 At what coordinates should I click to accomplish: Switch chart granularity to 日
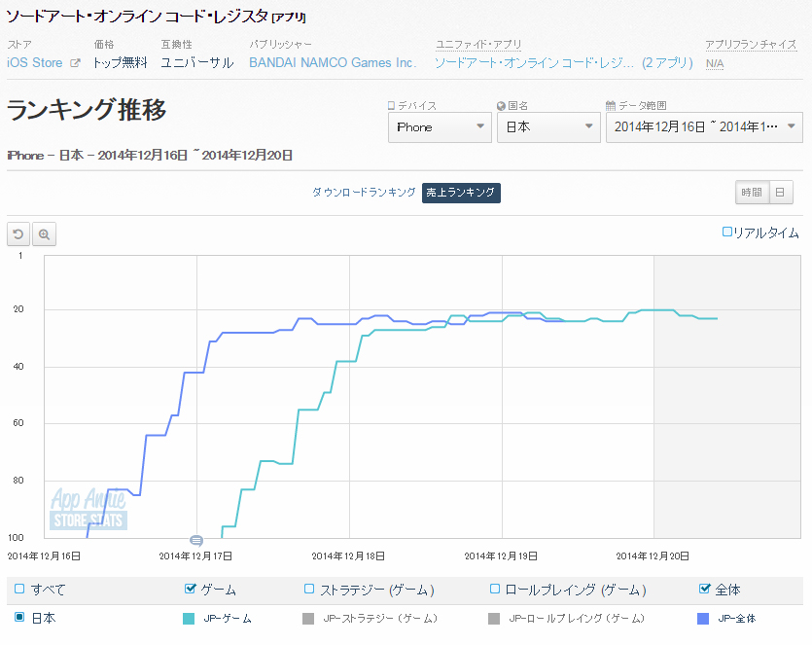click(781, 193)
